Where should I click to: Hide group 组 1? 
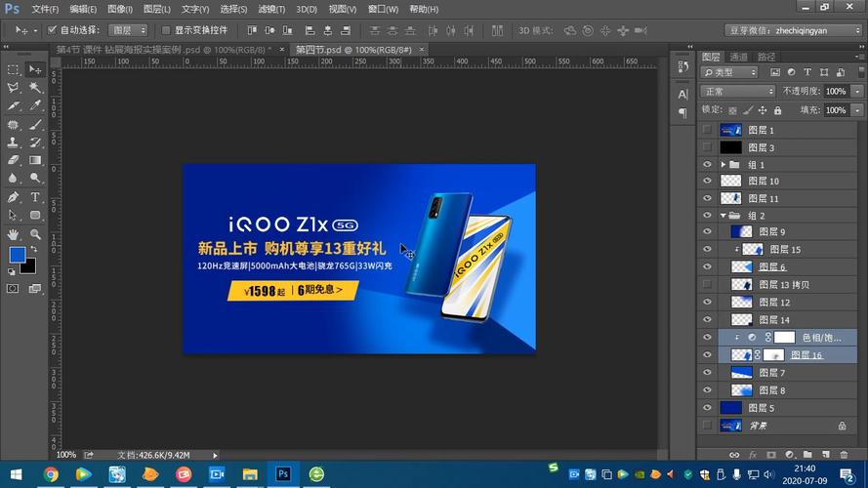[707, 165]
